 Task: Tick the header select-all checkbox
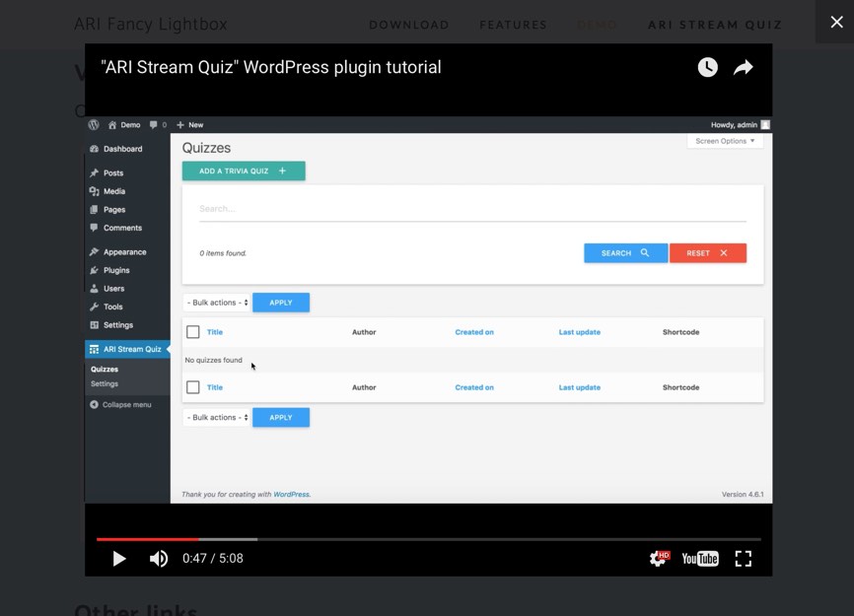pos(193,332)
